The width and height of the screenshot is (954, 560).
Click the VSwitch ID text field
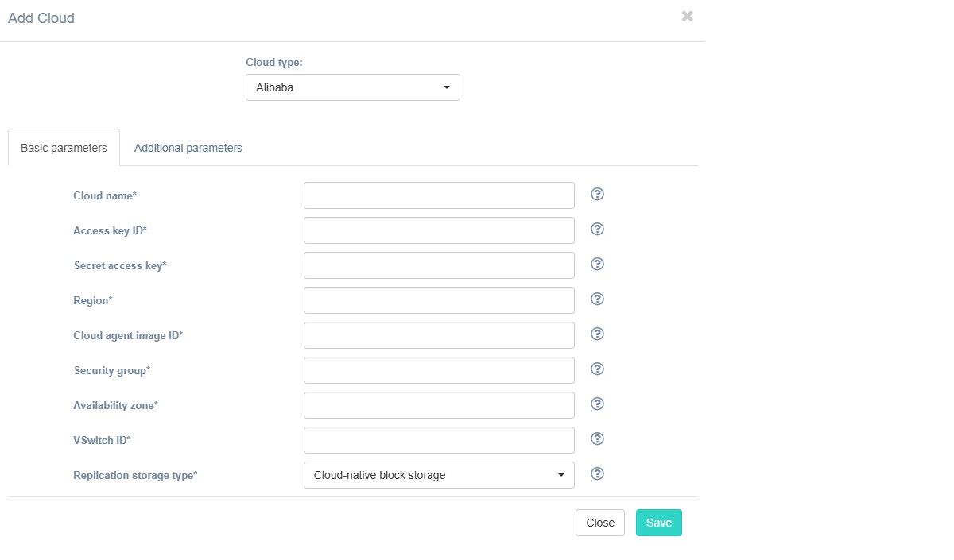[x=439, y=440]
